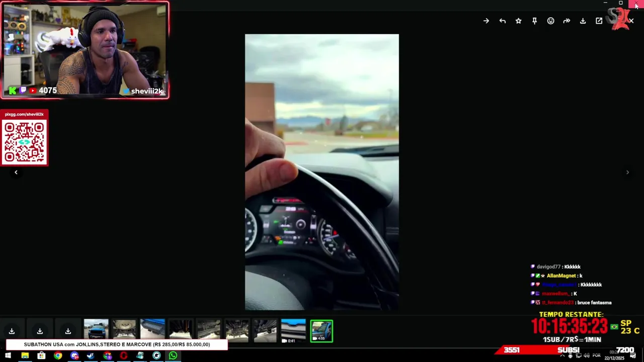Viewport: 644px width, 362px height.
Task: Click the leftmost download placeholder thumbnail
Action: point(12,331)
